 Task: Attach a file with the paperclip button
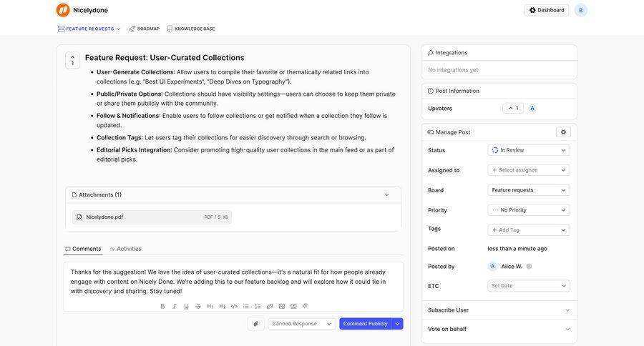pos(256,324)
